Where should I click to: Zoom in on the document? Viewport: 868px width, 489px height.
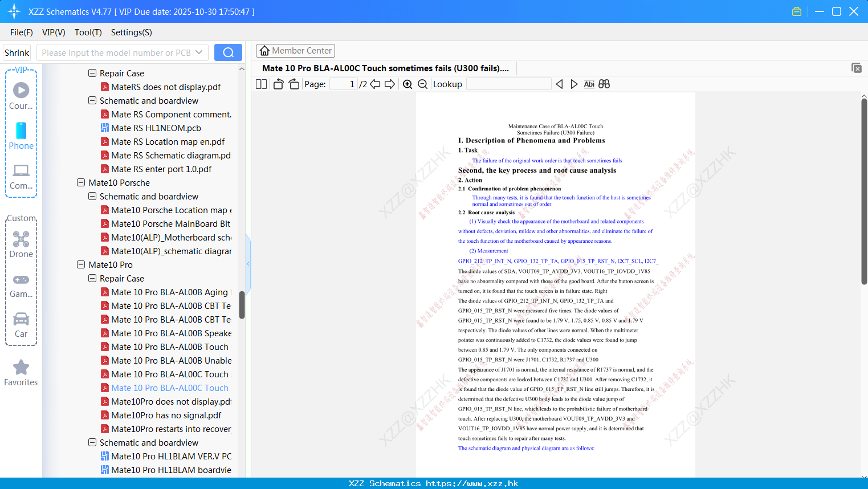[x=407, y=84]
